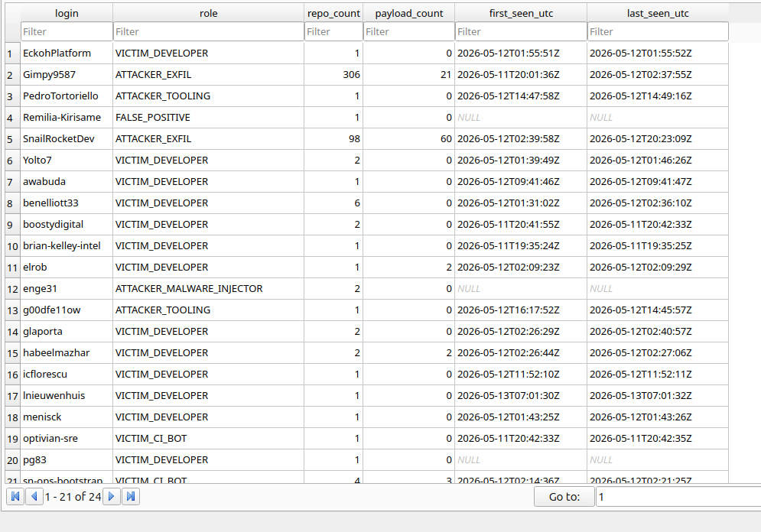This screenshot has width=761, height=532.
Task: Select the lnieuwenhuis login cell
Action: (67, 395)
